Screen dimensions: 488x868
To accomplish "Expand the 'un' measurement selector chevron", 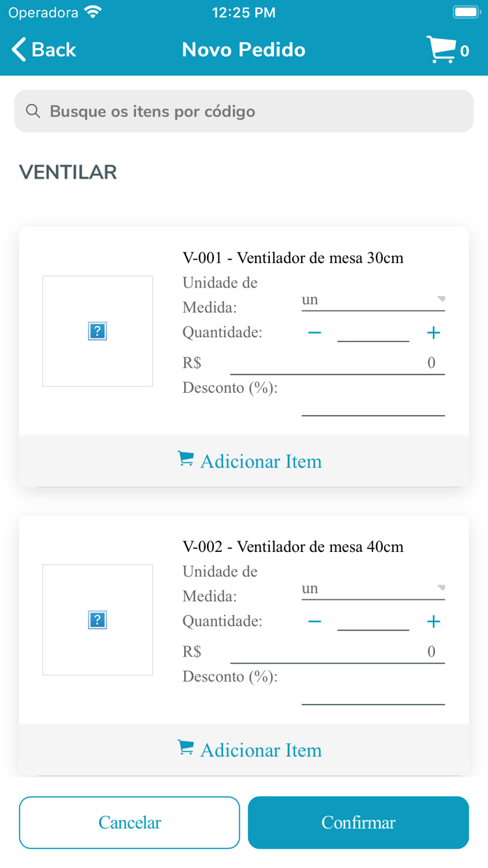I will 442,299.
